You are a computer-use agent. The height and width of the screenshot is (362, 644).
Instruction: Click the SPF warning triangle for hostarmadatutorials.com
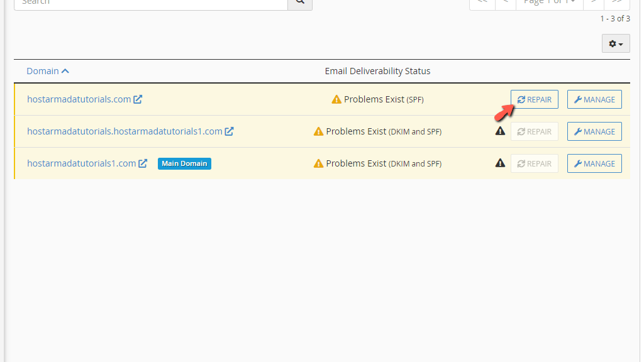[x=338, y=99]
